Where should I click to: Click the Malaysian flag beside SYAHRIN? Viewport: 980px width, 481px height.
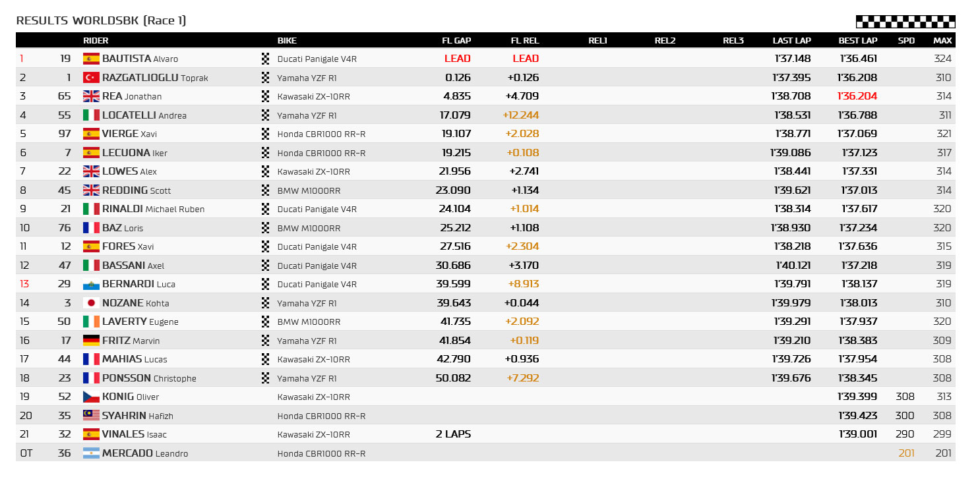coord(91,416)
